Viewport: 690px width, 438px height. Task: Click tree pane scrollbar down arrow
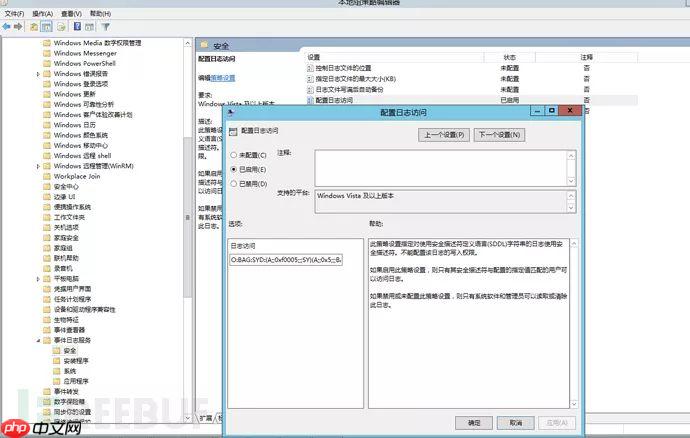[x=188, y=417]
